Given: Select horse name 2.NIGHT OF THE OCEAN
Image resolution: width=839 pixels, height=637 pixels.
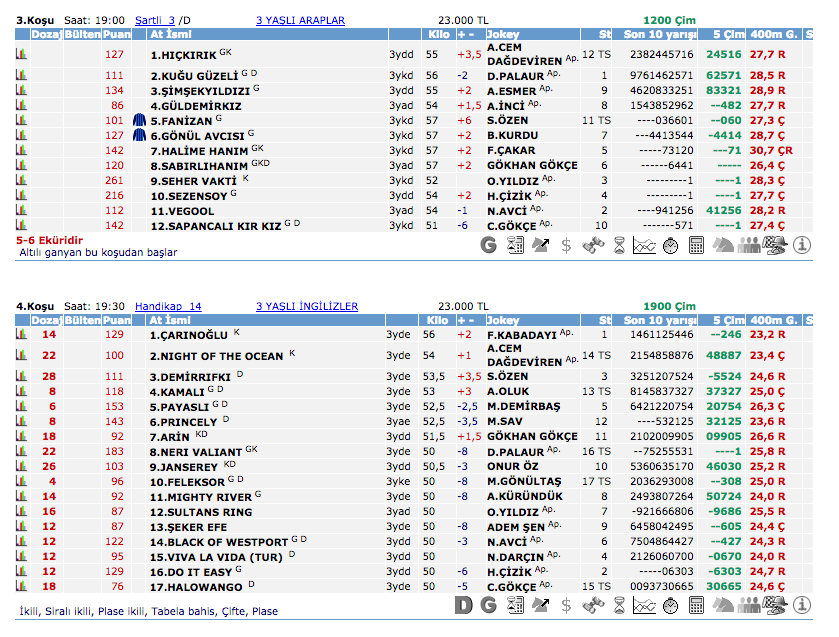Looking at the screenshot, I should point(217,355).
